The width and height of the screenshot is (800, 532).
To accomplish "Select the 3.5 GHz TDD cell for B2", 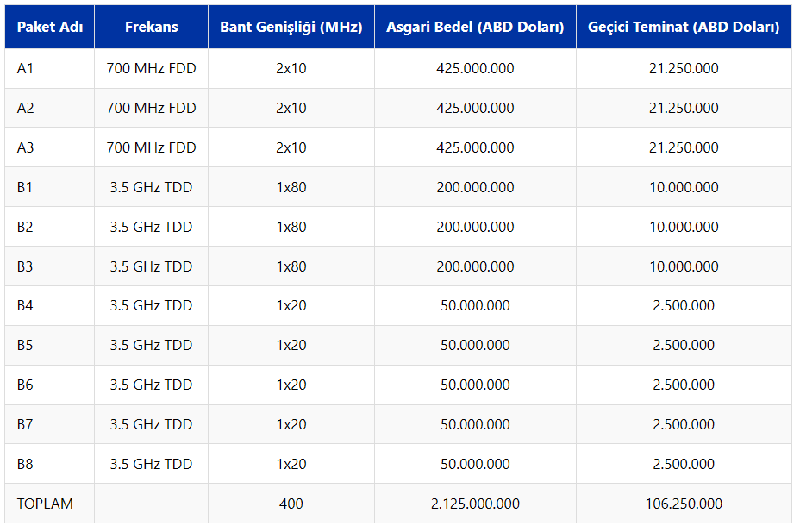I will tap(151, 226).
